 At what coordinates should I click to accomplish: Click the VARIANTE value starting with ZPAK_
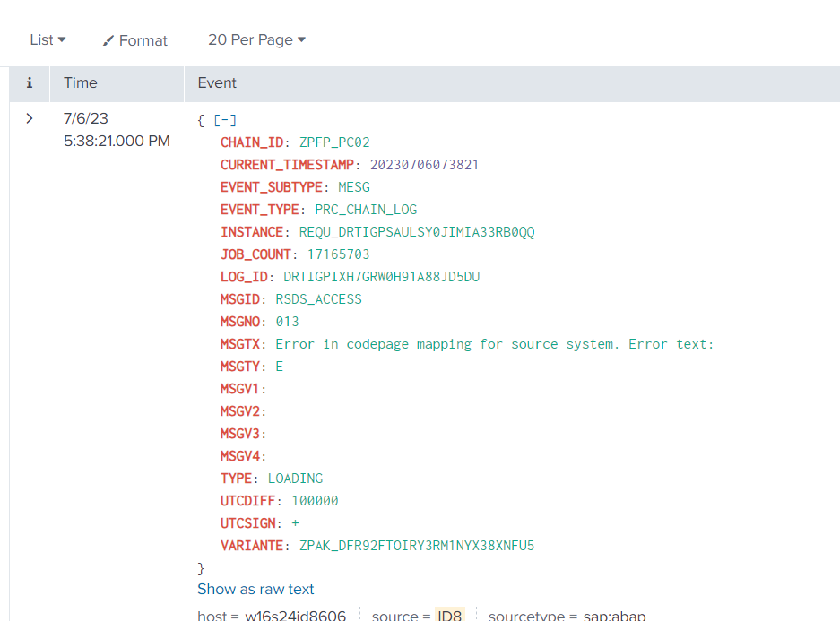pos(416,546)
